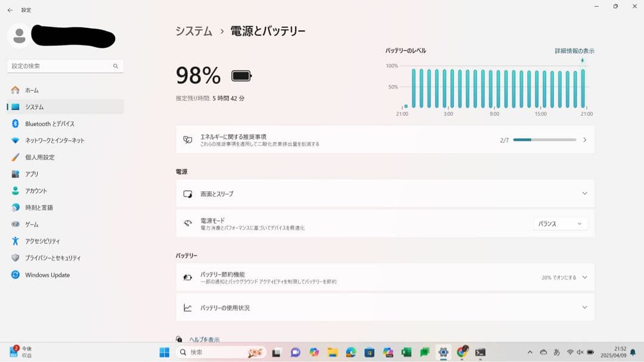
Task: Expand the 画面とスリープ section
Action: (385, 194)
